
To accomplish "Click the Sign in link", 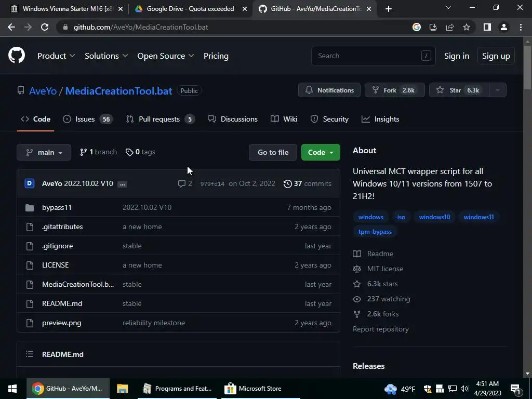I will tap(457, 56).
